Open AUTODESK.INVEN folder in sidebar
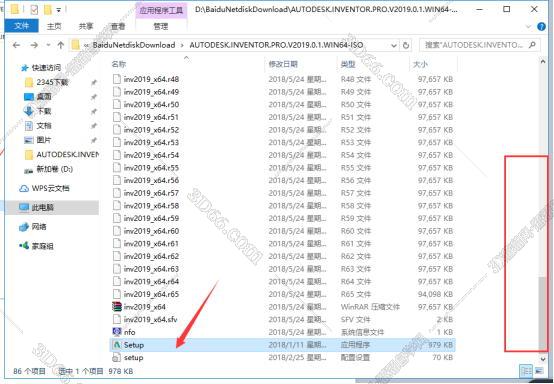The image size is (554, 384). pos(67,155)
